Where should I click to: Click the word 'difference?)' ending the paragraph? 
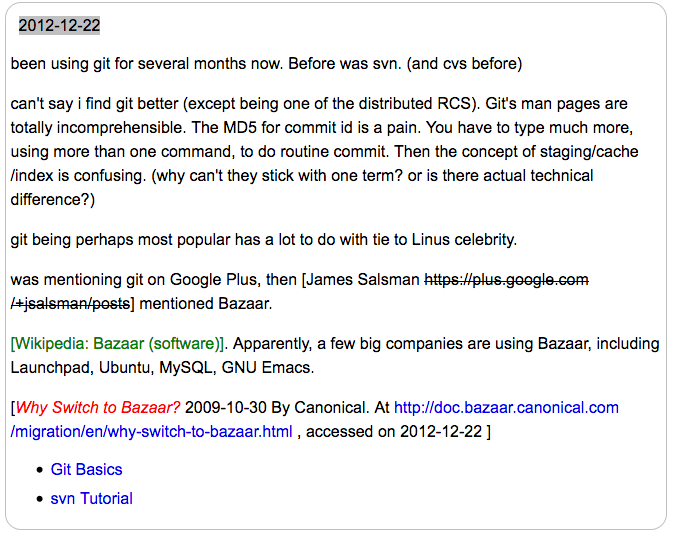tap(53, 200)
